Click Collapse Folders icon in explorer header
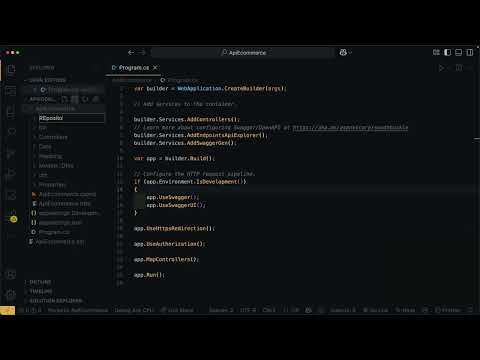This screenshot has height=360, width=480. tap(96, 99)
